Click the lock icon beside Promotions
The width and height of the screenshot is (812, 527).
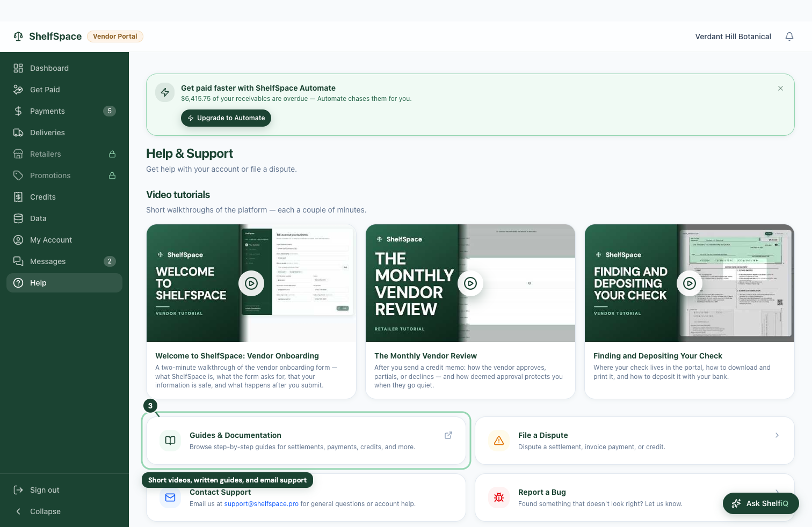(x=112, y=175)
